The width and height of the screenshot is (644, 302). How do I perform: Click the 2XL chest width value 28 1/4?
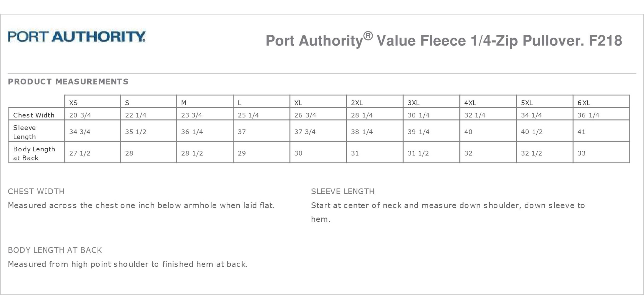tap(362, 115)
